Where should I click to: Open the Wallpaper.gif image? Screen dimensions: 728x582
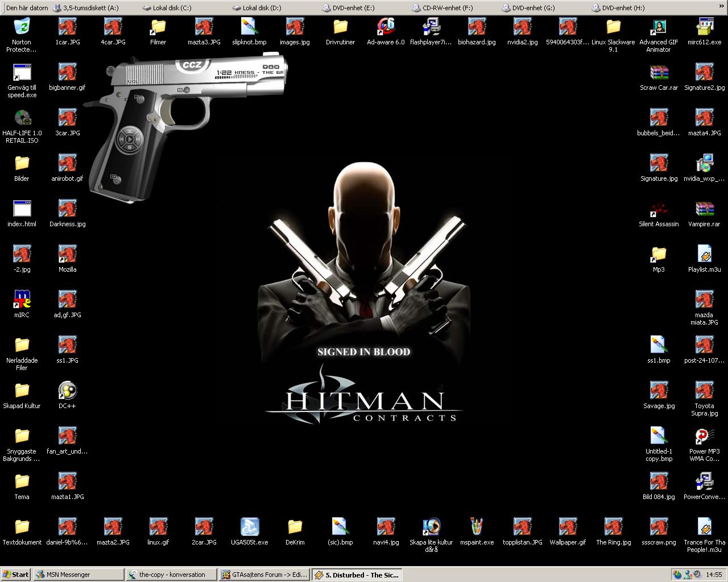(x=568, y=531)
